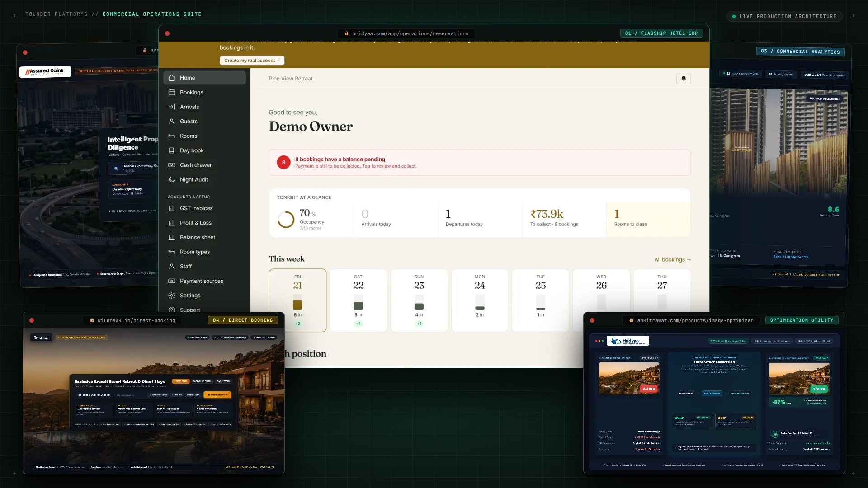Click the notification bell icon

click(683, 79)
